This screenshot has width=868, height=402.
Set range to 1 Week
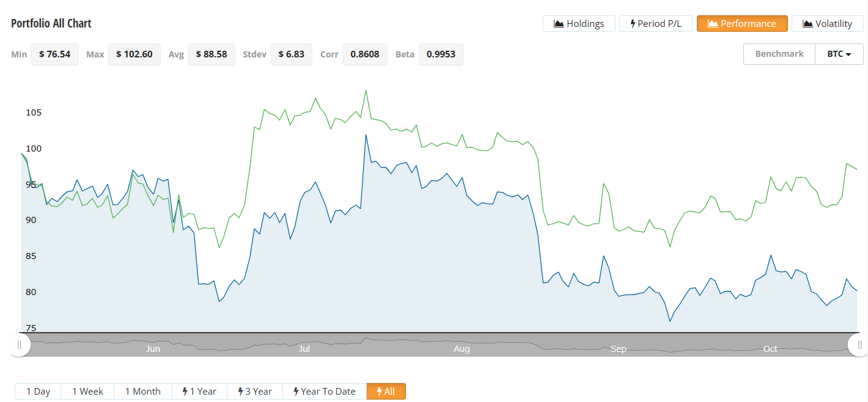click(87, 392)
